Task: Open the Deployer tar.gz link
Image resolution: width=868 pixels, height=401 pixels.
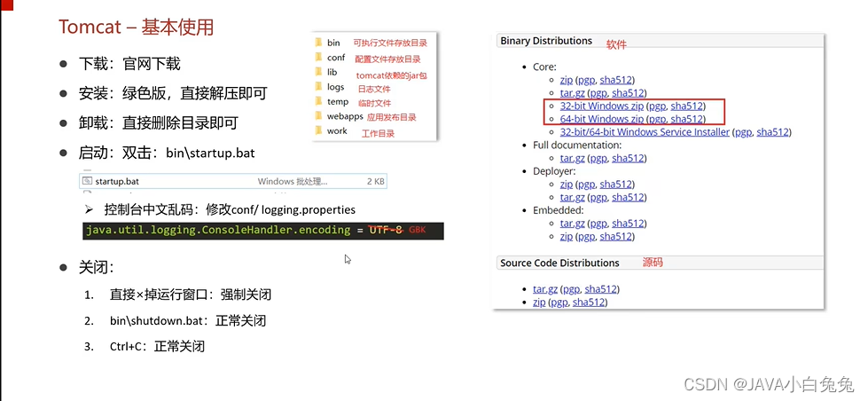Action: (573, 197)
